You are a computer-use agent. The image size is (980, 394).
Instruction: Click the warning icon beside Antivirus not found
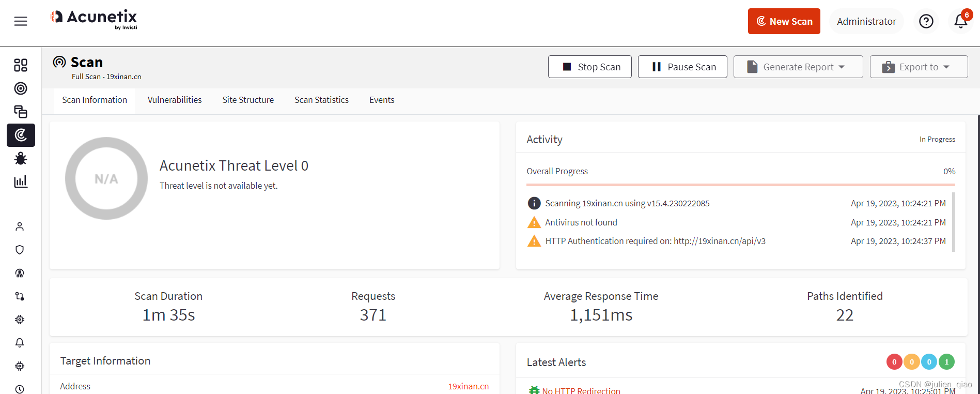[534, 223]
